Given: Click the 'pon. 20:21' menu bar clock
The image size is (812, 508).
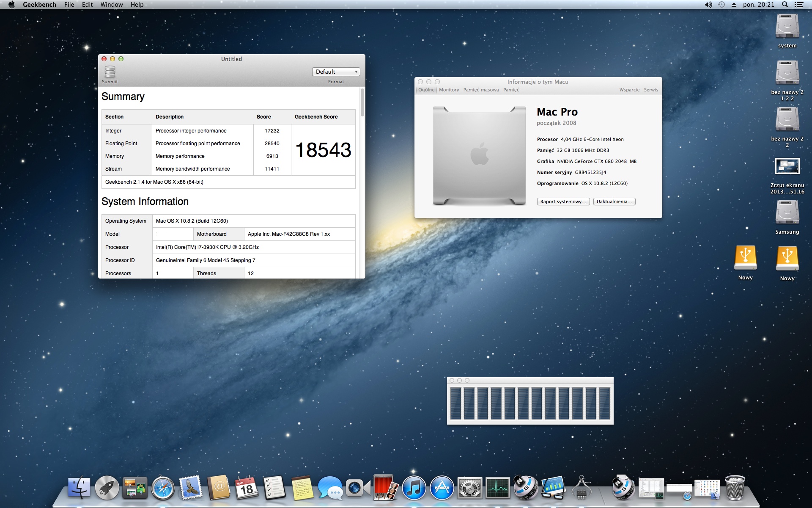Looking at the screenshot, I should (x=759, y=5).
